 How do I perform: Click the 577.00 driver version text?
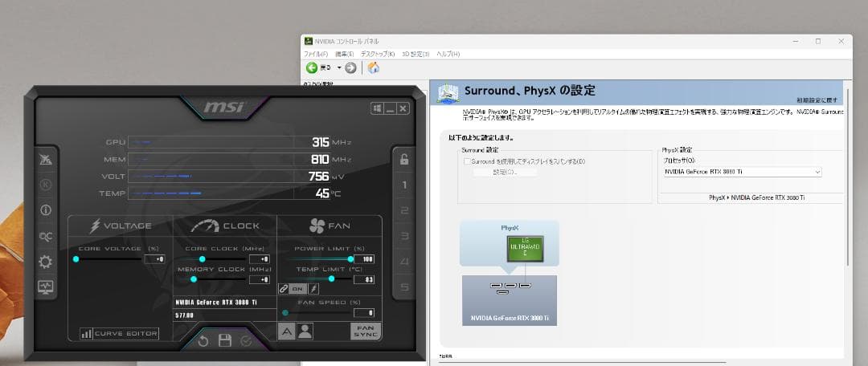pyautogui.click(x=184, y=315)
